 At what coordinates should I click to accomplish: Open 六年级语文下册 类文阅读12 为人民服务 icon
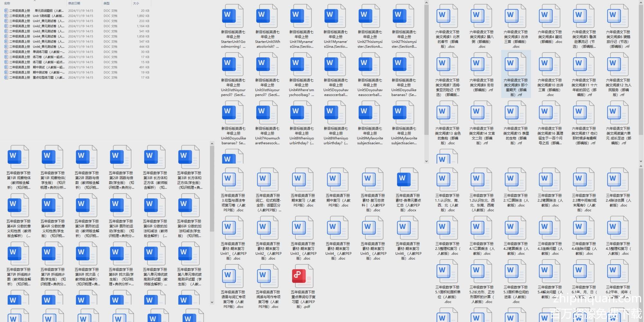click(x=618, y=63)
